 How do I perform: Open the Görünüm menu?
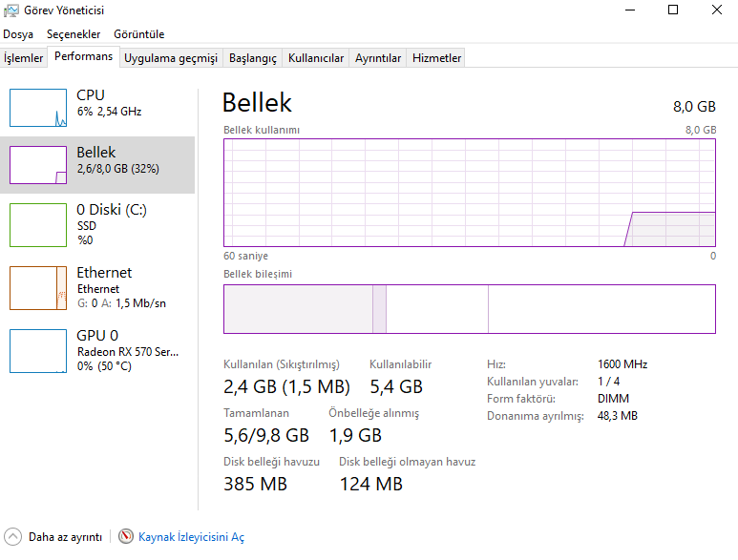(x=138, y=34)
